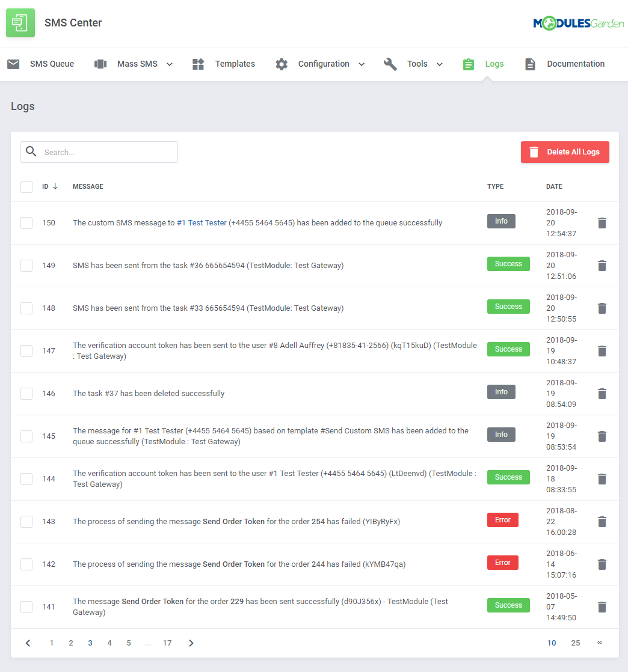Image resolution: width=628 pixels, height=672 pixels.
Task: Expand the Configuration dropdown arrow
Action: coord(362,64)
